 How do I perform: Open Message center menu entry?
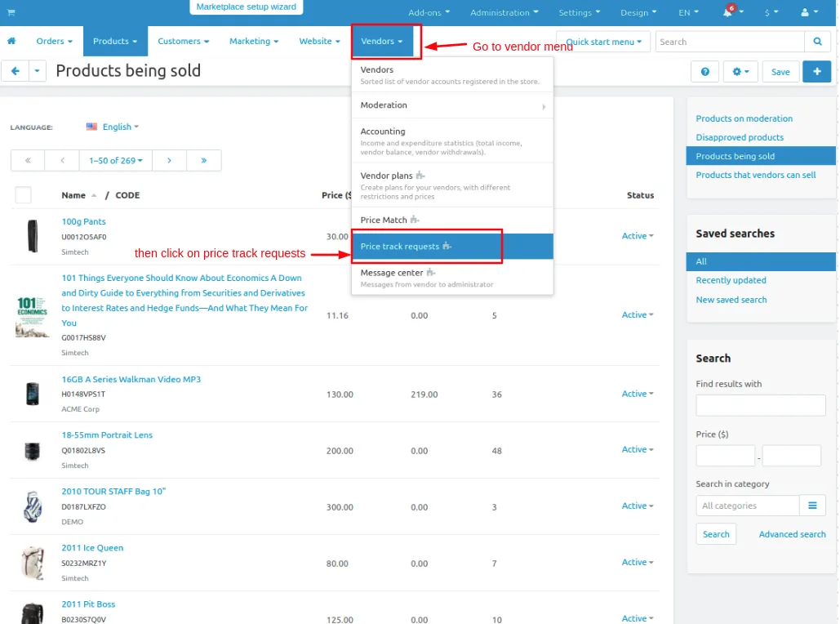tap(452, 277)
